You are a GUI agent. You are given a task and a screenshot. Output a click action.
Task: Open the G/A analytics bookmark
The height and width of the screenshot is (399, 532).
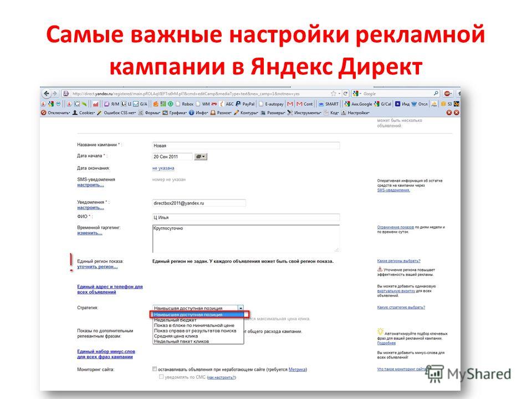tap(140, 104)
